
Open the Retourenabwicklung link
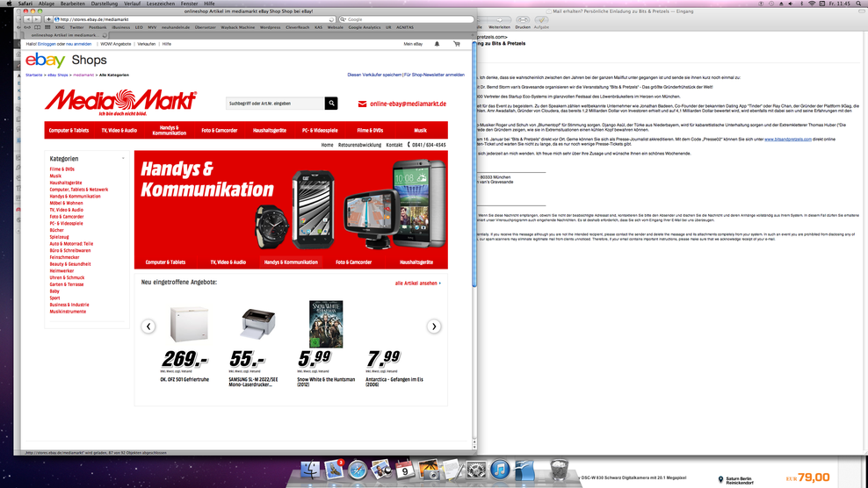pyautogui.click(x=360, y=145)
